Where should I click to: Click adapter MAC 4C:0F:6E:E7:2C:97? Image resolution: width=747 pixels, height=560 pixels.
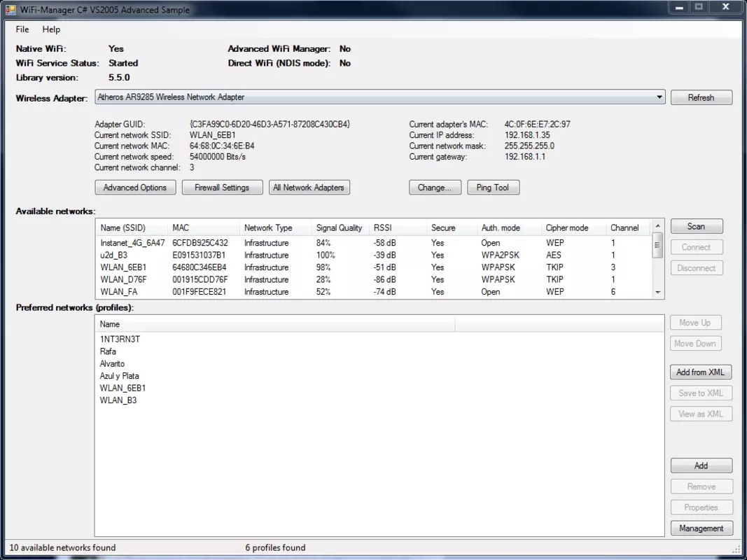(x=538, y=125)
